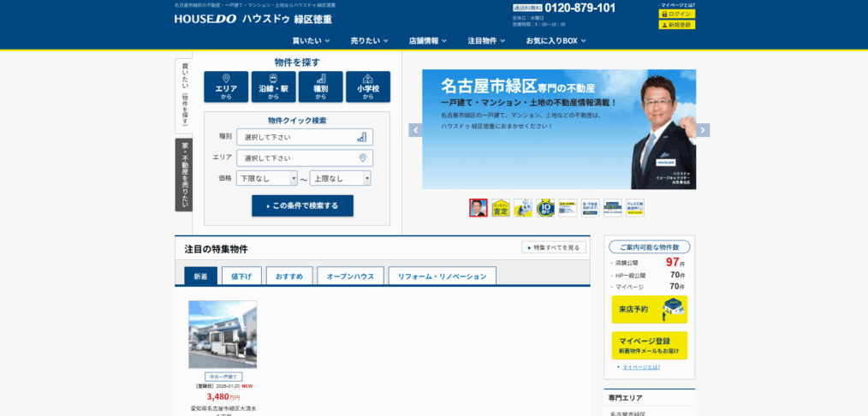The image size is (868, 416).
Task: Advance to the next banner slide arrow
Action: tap(703, 130)
